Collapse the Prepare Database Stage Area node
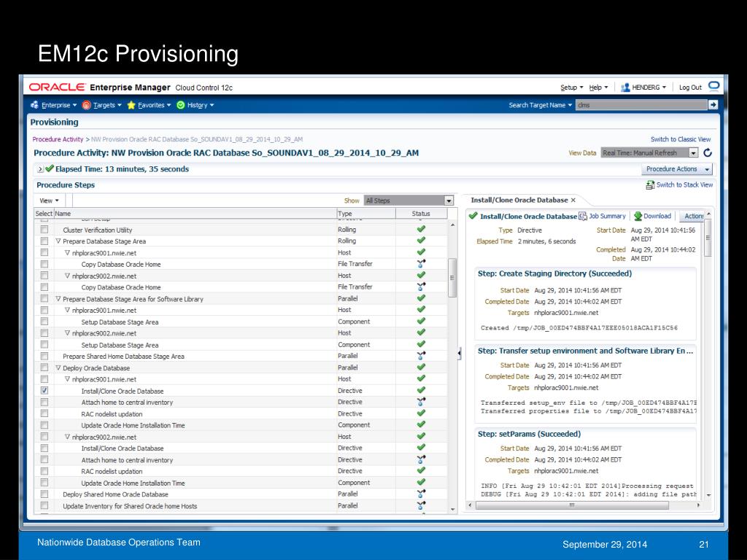 coord(58,241)
